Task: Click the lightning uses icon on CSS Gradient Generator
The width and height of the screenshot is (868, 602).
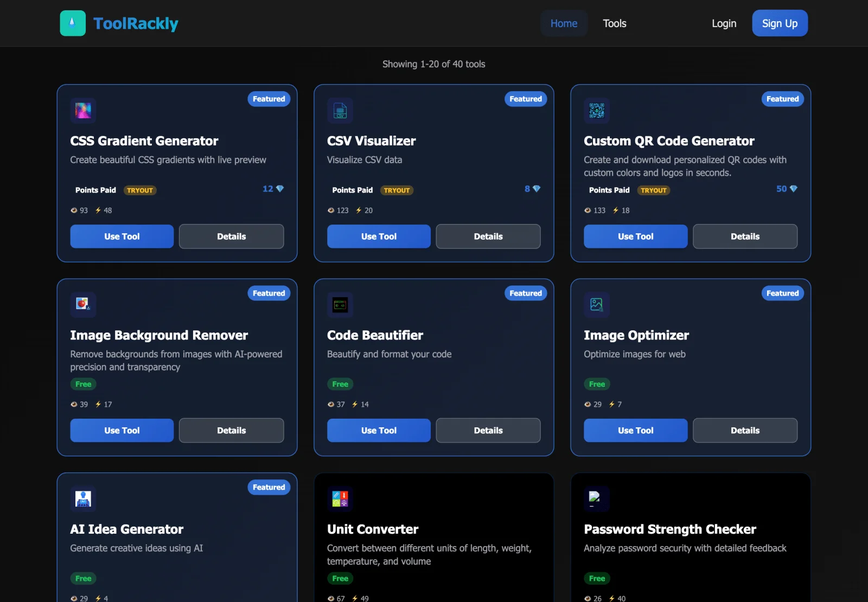Action: (98, 210)
